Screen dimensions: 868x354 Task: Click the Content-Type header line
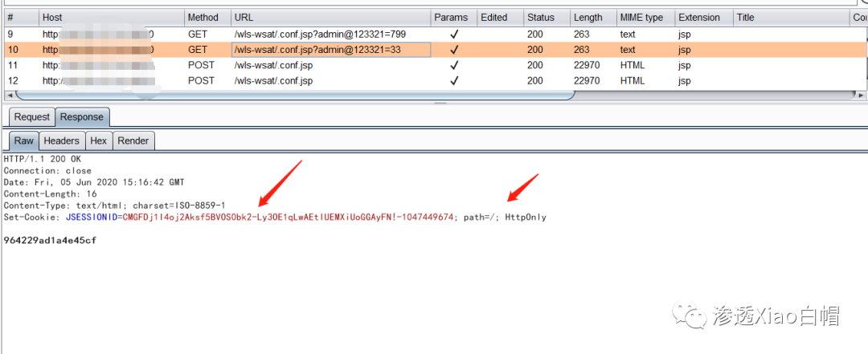[115, 205]
